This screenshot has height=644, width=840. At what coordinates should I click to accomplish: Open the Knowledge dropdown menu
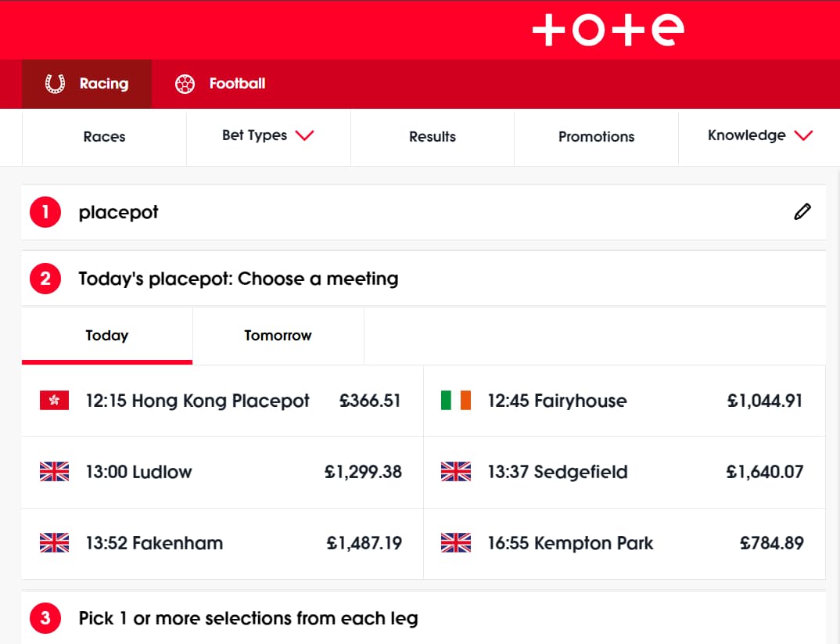click(x=759, y=136)
